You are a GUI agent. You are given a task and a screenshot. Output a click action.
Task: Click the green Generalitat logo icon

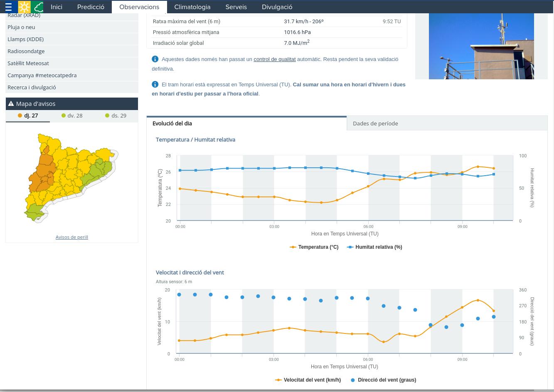click(x=37, y=7)
